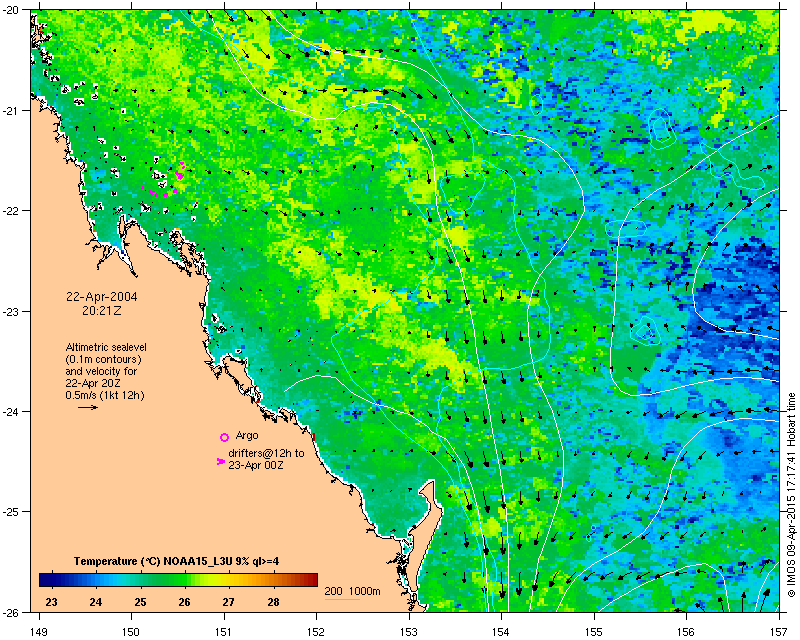Click longitude axis label 150
The width and height of the screenshot is (800, 640).
click(x=132, y=632)
